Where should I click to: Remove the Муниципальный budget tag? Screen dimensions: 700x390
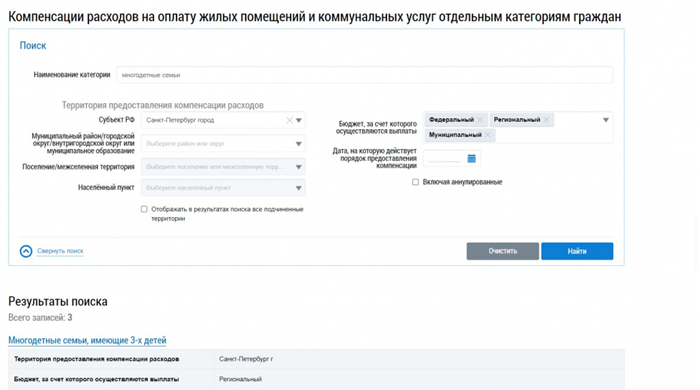pyautogui.click(x=488, y=135)
